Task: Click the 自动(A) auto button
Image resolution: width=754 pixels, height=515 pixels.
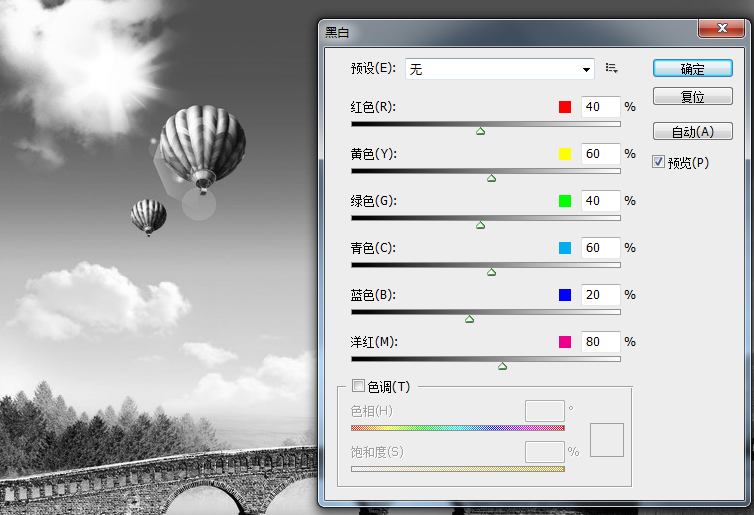Action: click(692, 131)
